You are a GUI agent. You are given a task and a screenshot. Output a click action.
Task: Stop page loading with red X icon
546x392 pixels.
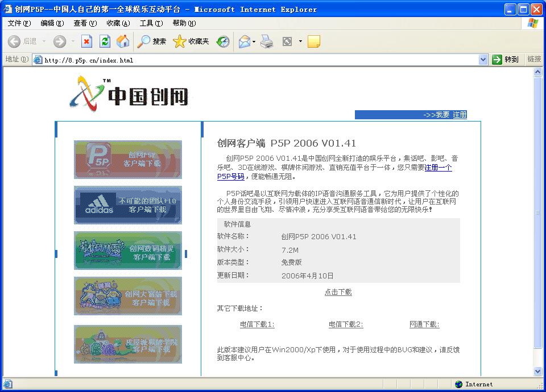click(86, 41)
